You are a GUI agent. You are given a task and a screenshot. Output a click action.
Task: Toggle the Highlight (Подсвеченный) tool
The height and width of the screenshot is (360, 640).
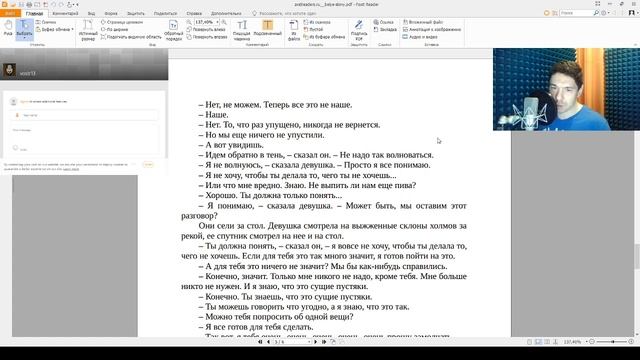pyautogui.click(x=268, y=29)
